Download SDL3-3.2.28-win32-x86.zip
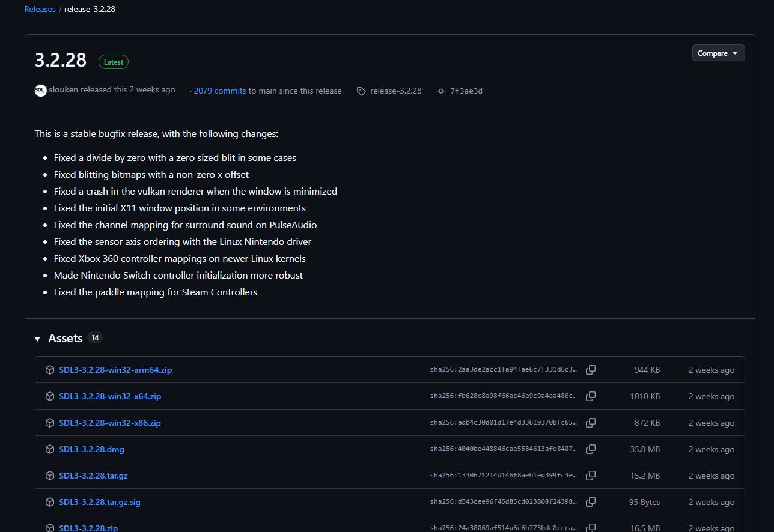Viewport: 774px width, 532px height. [x=110, y=423]
